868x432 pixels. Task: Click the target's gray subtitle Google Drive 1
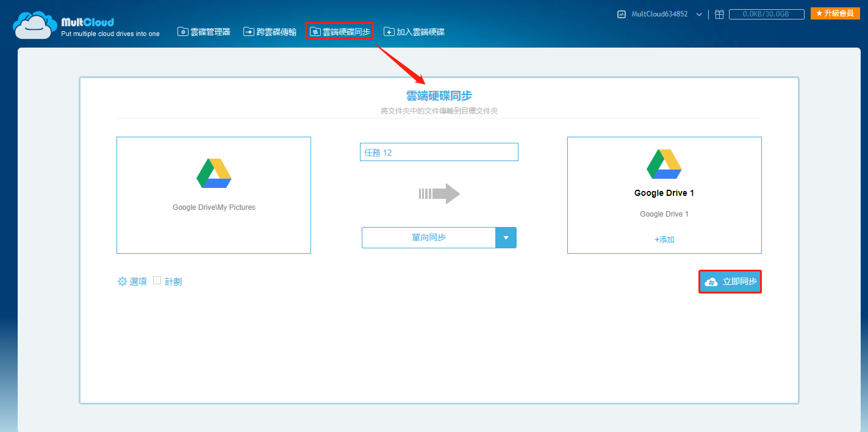coord(664,214)
